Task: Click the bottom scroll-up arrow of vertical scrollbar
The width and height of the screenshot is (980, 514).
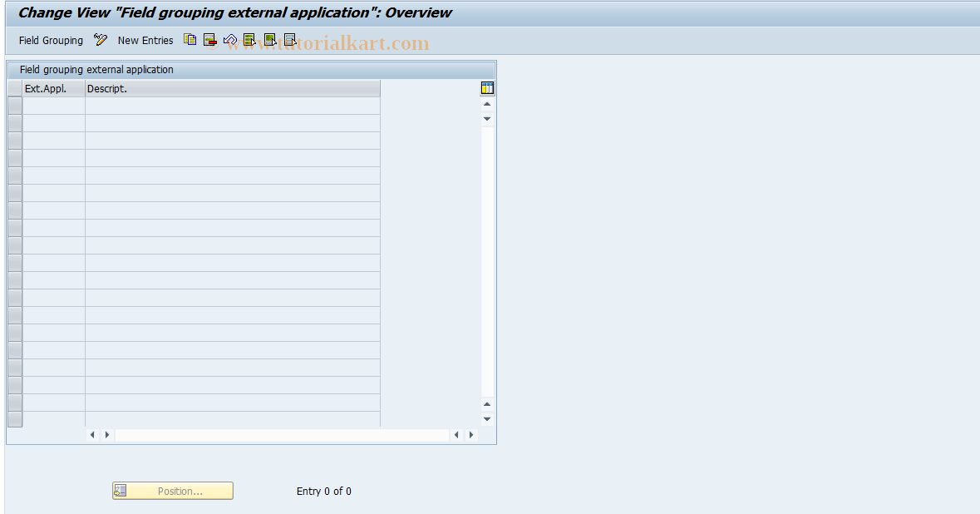Action: (487, 404)
